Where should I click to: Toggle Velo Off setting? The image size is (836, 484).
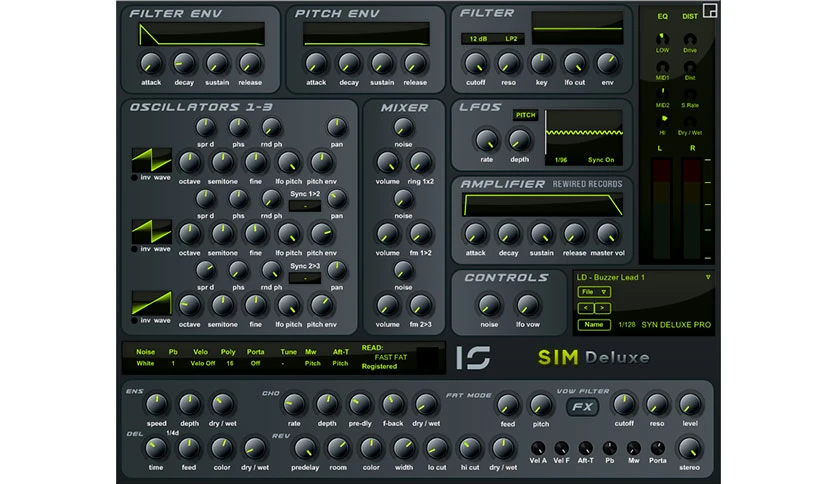pos(203,364)
